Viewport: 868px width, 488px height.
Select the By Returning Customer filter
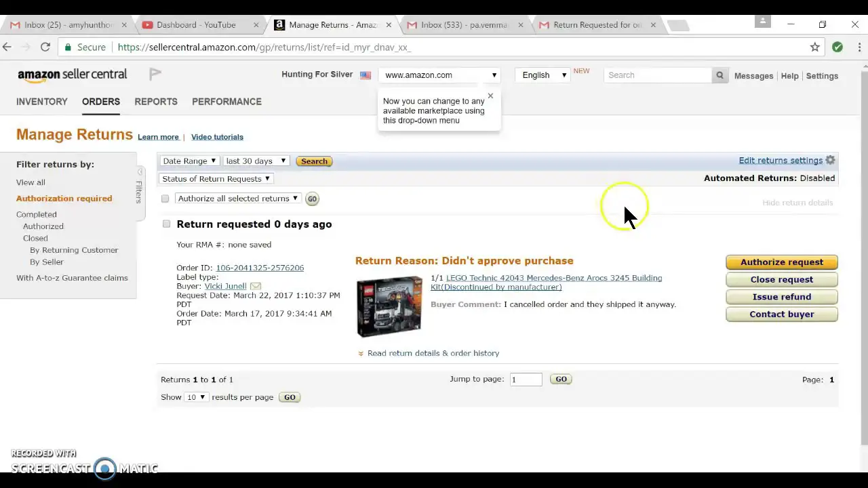(74, 250)
